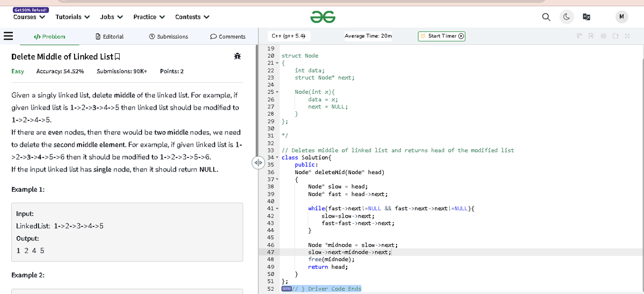Click the Example 2: heading
The width and height of the screenshot is (644, 294).
(x=28, y=275)
